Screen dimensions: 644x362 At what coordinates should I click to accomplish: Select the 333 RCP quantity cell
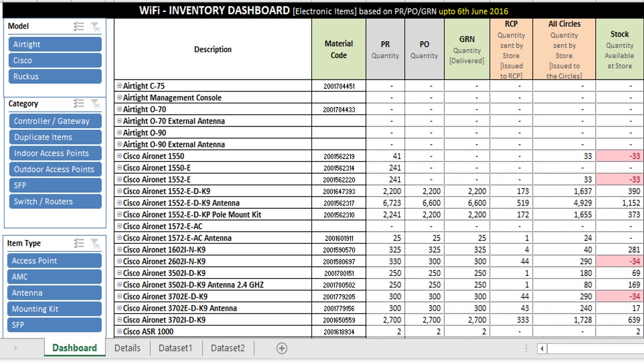click(511, 320)
